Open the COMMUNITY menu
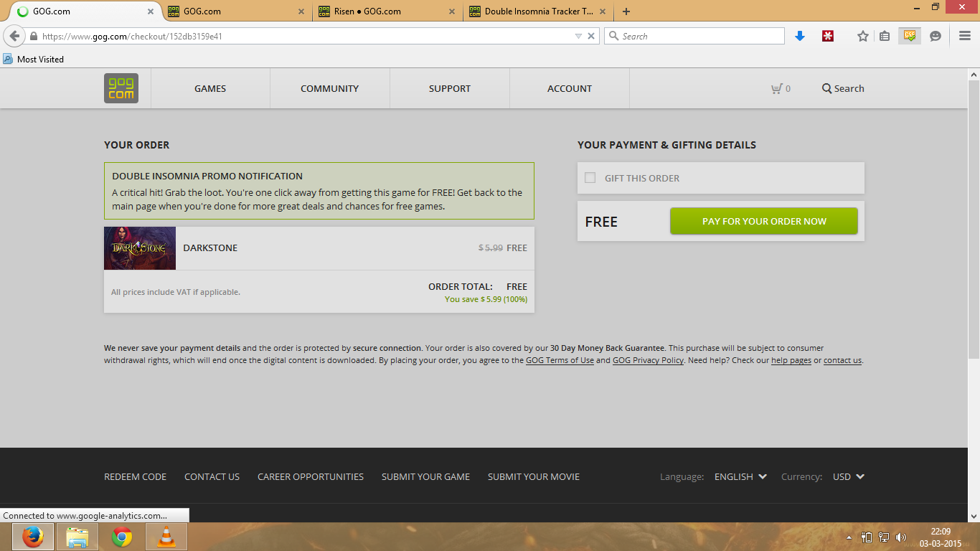 pos(330,88)
